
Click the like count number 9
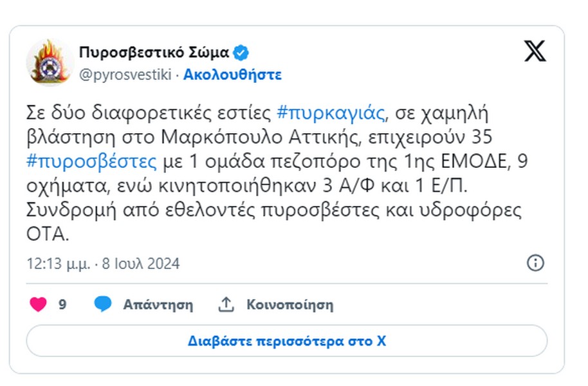[x=62, y=304]
